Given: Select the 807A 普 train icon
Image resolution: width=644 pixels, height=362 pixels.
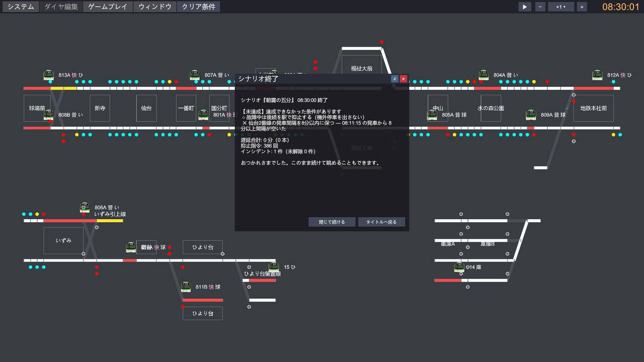Looking at the screenshot, I should (x=195, y=75).
